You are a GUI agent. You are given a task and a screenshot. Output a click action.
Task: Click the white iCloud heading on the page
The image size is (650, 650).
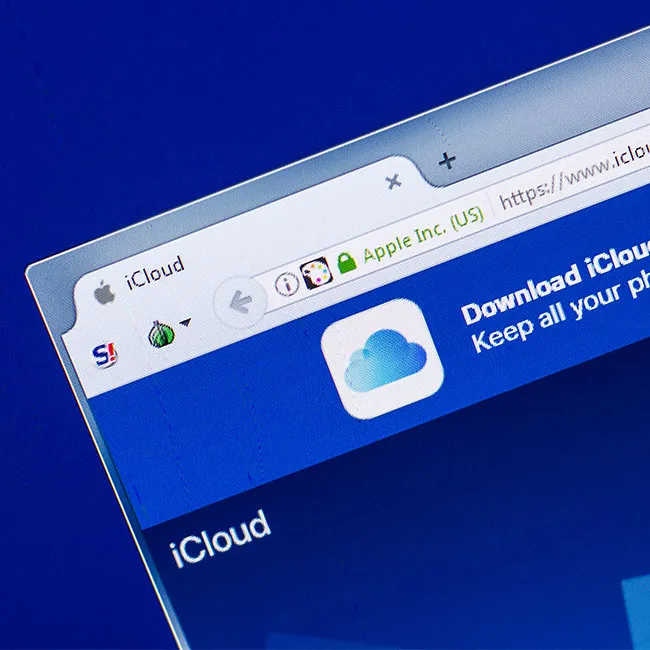click(221, 538)
